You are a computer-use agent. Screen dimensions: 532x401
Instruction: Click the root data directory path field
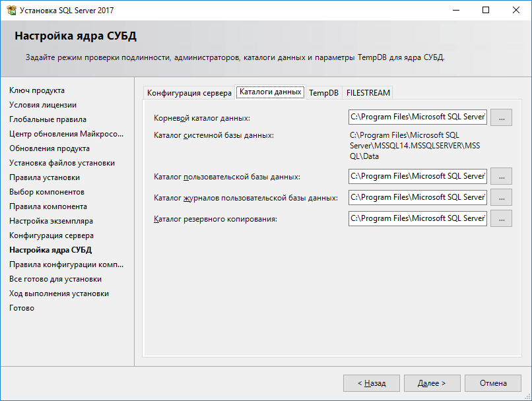(x=417, y=117)
